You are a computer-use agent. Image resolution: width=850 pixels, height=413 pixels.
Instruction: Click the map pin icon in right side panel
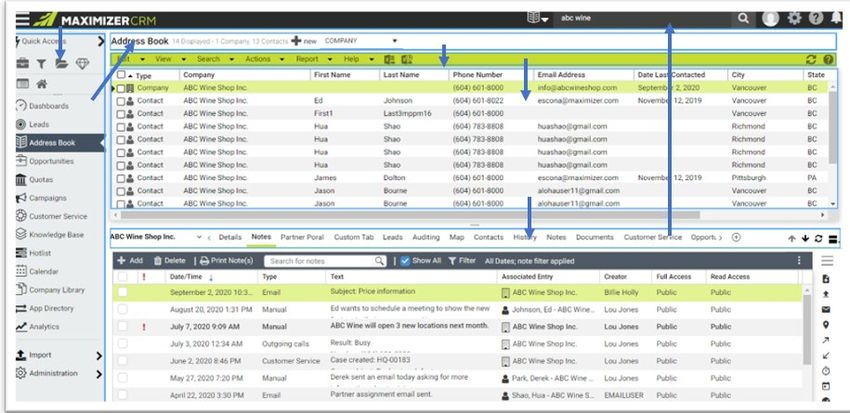pyautogui.click(x=826, y=325)
